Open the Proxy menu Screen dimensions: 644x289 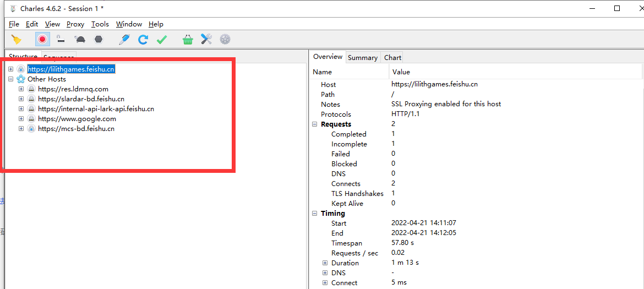(x=75, y=24)
